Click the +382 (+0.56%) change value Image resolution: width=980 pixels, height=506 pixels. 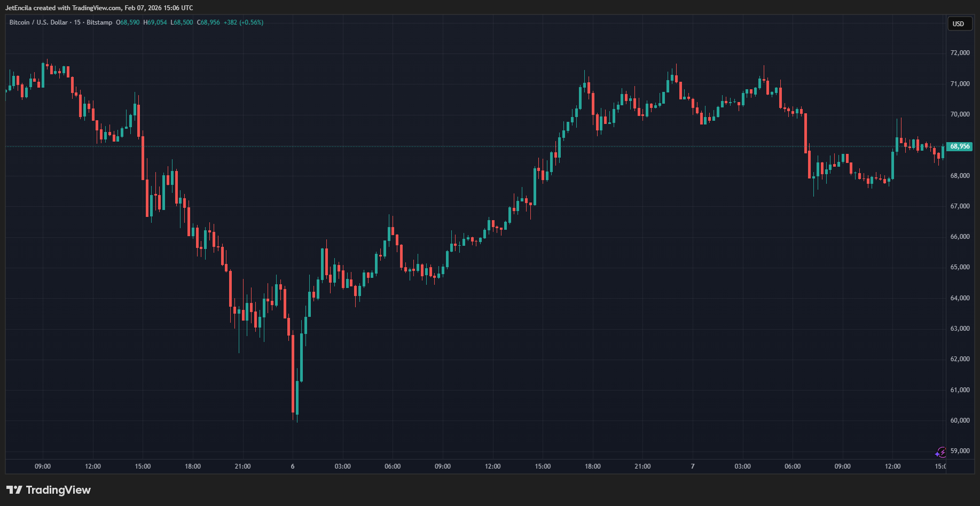(x=243, y=22)
